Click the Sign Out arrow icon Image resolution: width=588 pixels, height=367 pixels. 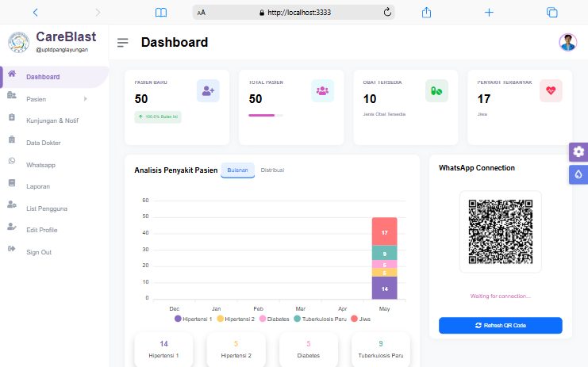tap(12, 248)
